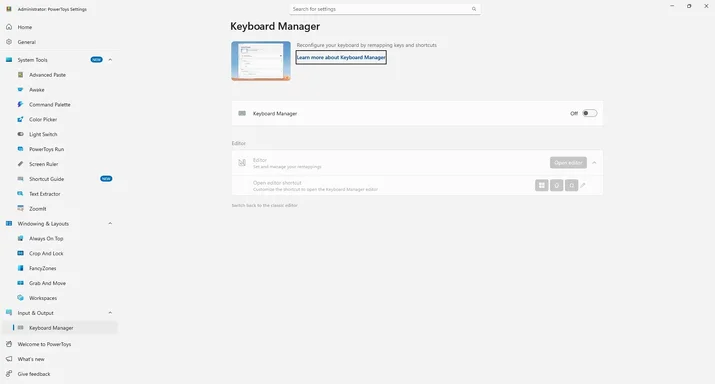Click the Open editor button
Screen dimensions: 715x384
[568, 163]
